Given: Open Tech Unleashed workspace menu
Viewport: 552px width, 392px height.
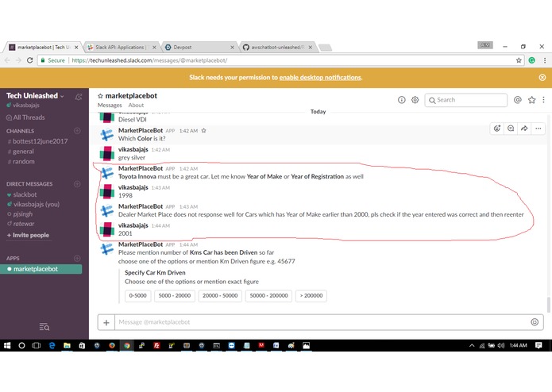Looking at the screenshot, I should tap(35, 96).
